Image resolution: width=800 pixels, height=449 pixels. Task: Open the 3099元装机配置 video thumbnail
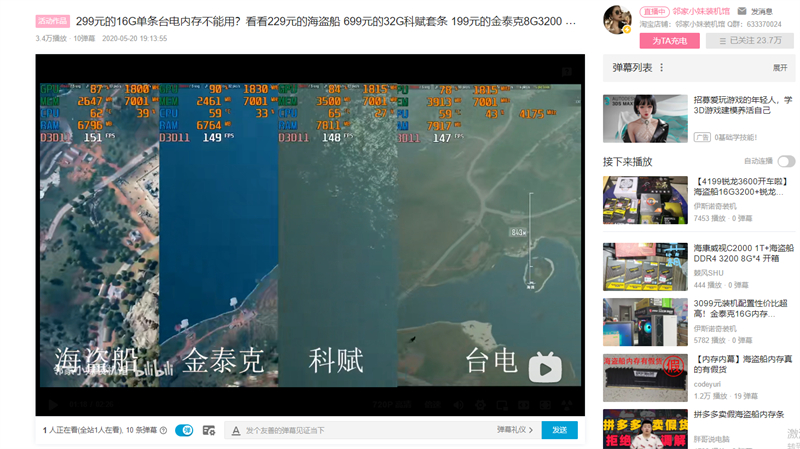pyautogui.click(x=645, y=322)
